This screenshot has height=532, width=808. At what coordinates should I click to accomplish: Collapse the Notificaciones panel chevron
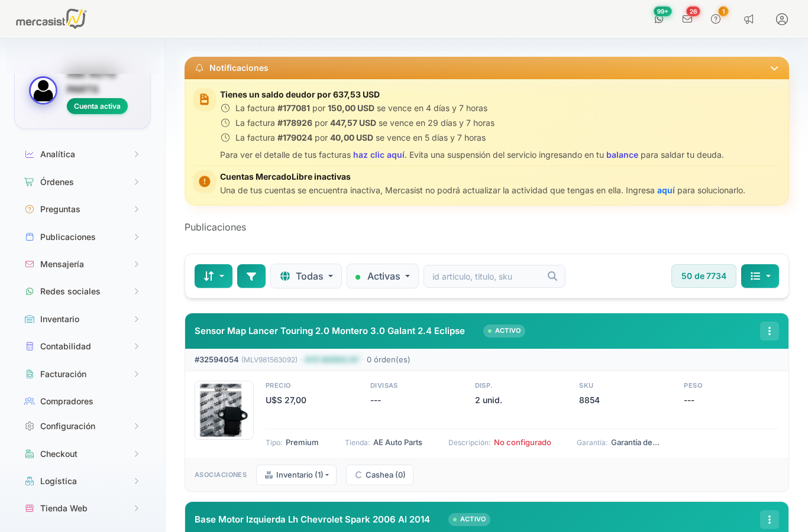click(x=774, y=69)
